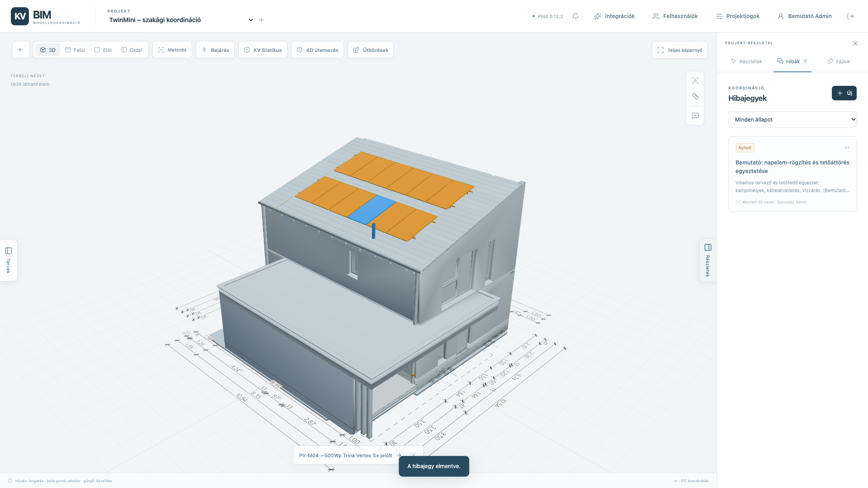Open the Részletek tab
The image size is (868, 488).
[x=746, y=61]
